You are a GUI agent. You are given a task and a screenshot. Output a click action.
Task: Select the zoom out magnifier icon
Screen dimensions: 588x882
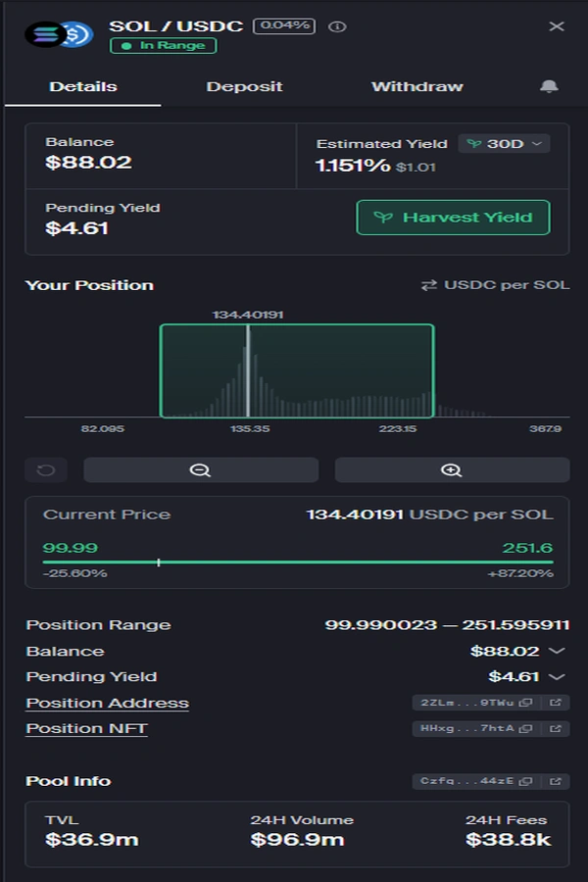(x=200, y=469)
